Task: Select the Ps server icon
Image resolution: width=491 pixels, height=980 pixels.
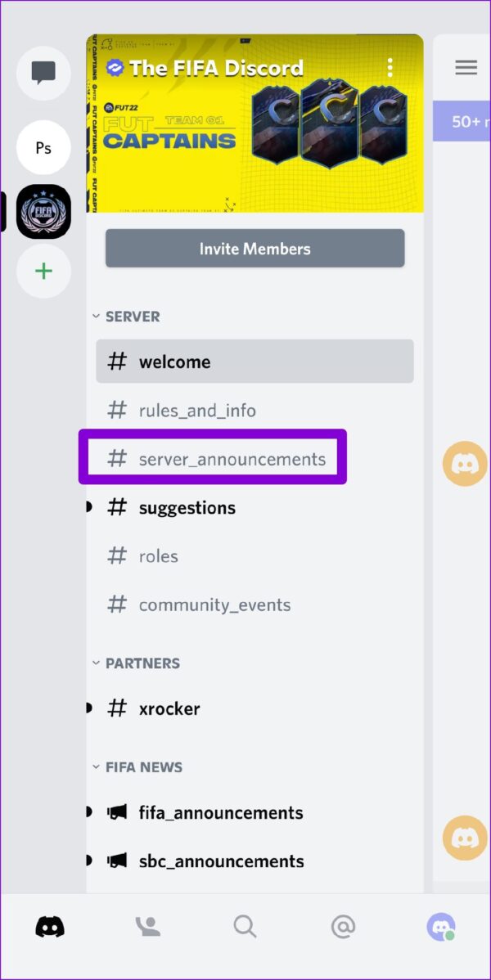Action: click(43, 148)
